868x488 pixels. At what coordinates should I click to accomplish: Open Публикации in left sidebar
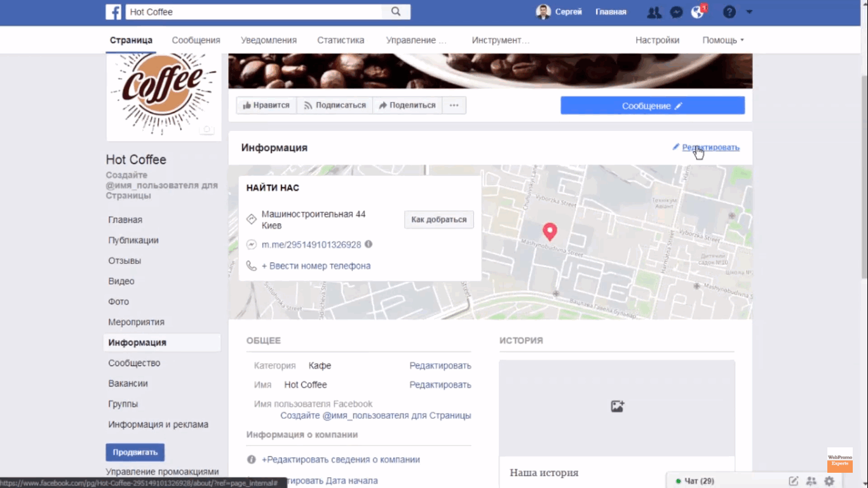[133, 240]
